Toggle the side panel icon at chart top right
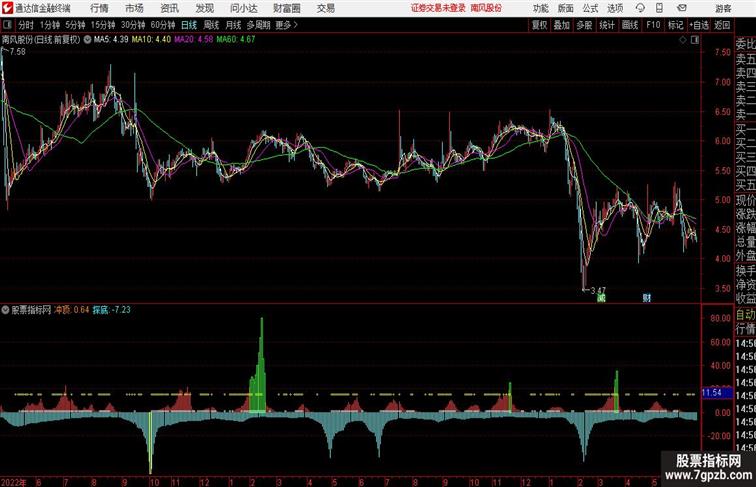 pos(695,40)
